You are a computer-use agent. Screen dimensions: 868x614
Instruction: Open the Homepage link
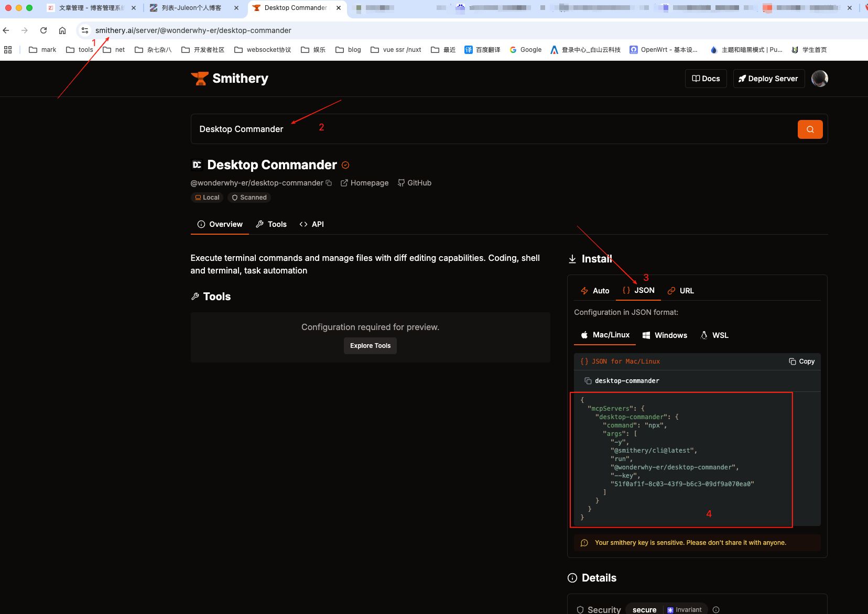point(365,183)
